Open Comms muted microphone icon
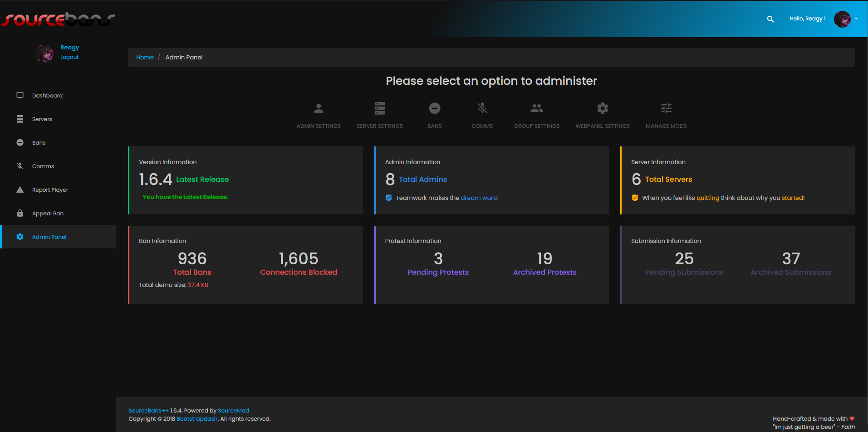The width and height of the screenshot is (868, 432). (482, 108)
